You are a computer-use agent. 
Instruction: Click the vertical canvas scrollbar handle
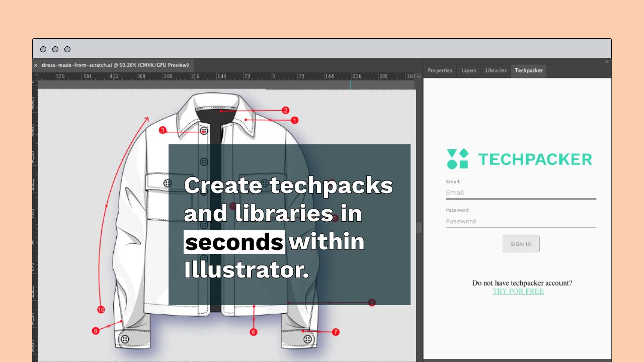click(x=419, y=227)
